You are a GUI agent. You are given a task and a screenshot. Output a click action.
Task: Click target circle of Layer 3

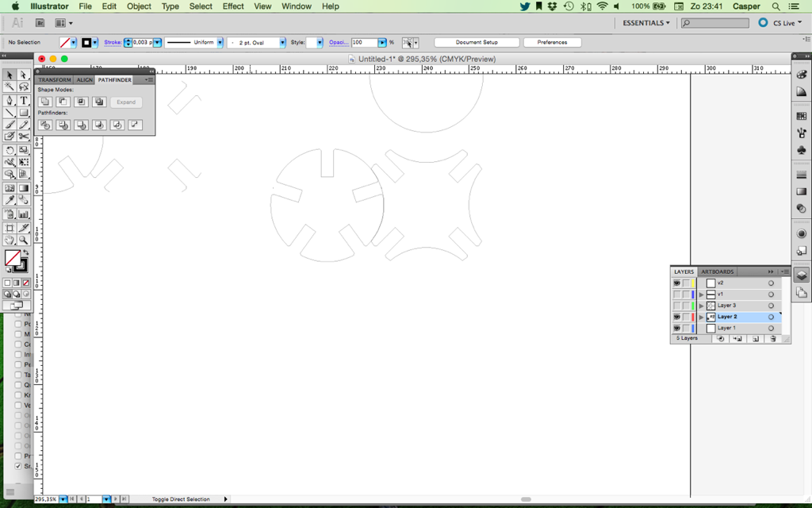pyautogui.click(x=771, y=306)
